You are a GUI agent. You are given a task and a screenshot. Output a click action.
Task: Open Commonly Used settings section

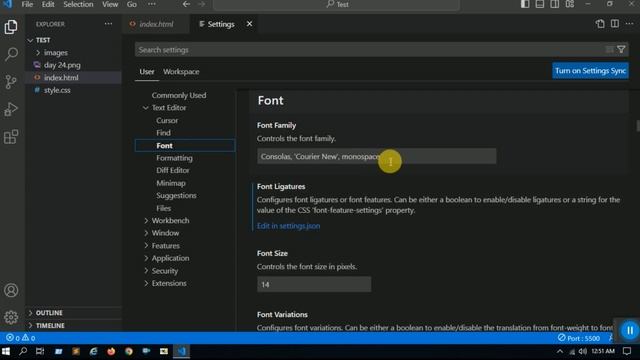pyautogui.click(x=179, y=96)
